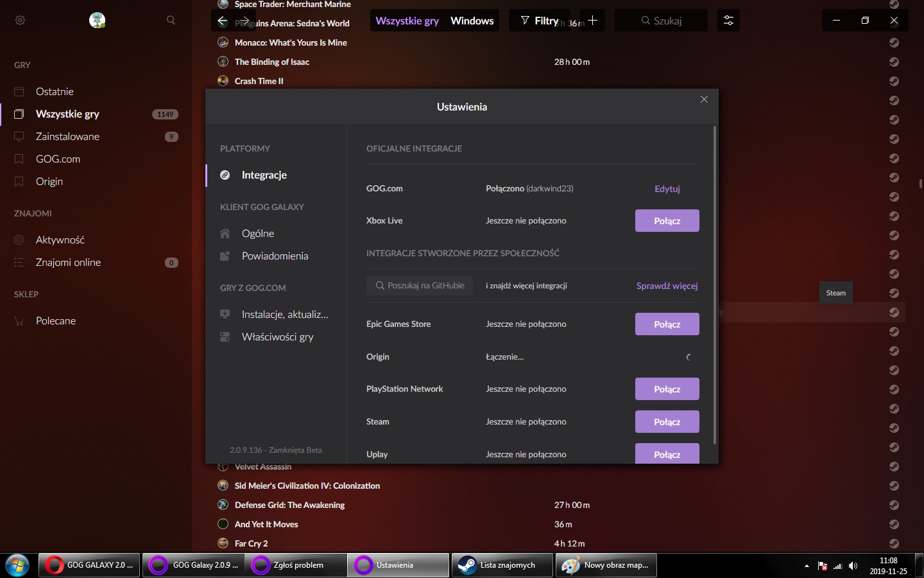Select And Yet It Moves game
The height and width of the screenshot is (578, 924).
pyautogui.click(x=266, y=524)
